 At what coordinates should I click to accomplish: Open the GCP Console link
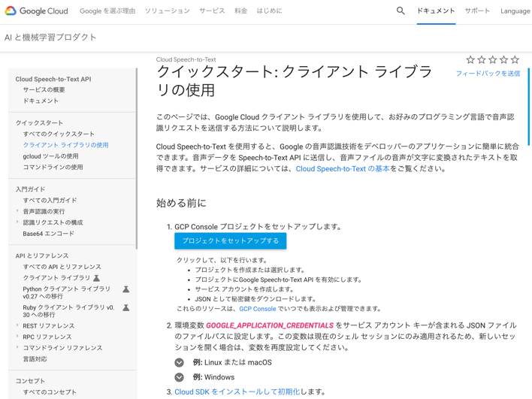(x=258, y=309)
